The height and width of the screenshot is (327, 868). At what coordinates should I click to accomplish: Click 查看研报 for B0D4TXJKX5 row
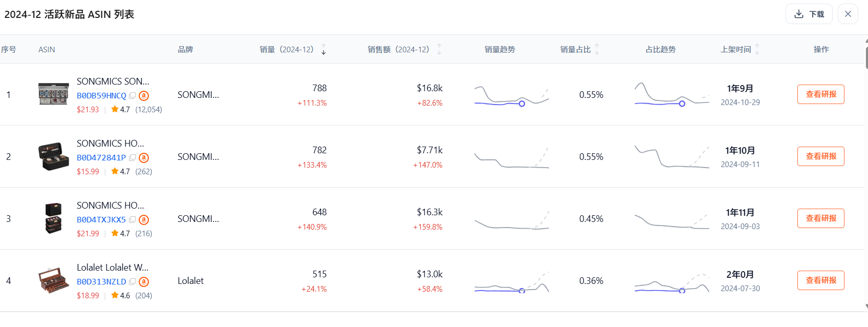[x=820, y=218]
